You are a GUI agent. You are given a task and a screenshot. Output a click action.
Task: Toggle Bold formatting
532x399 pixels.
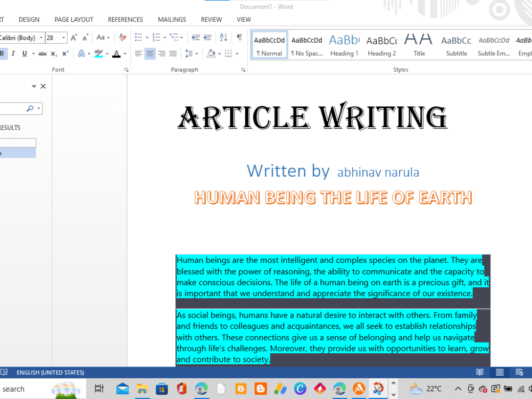click(x=2, y=54)
